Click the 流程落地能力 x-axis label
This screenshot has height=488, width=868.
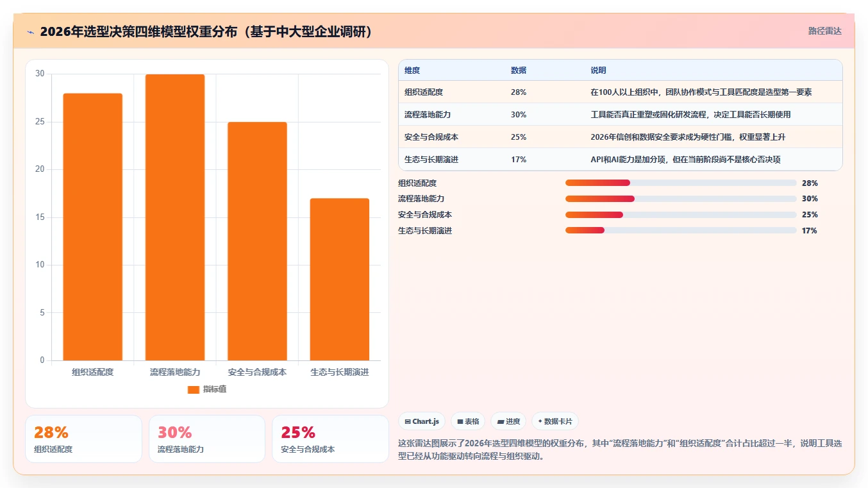175,372
